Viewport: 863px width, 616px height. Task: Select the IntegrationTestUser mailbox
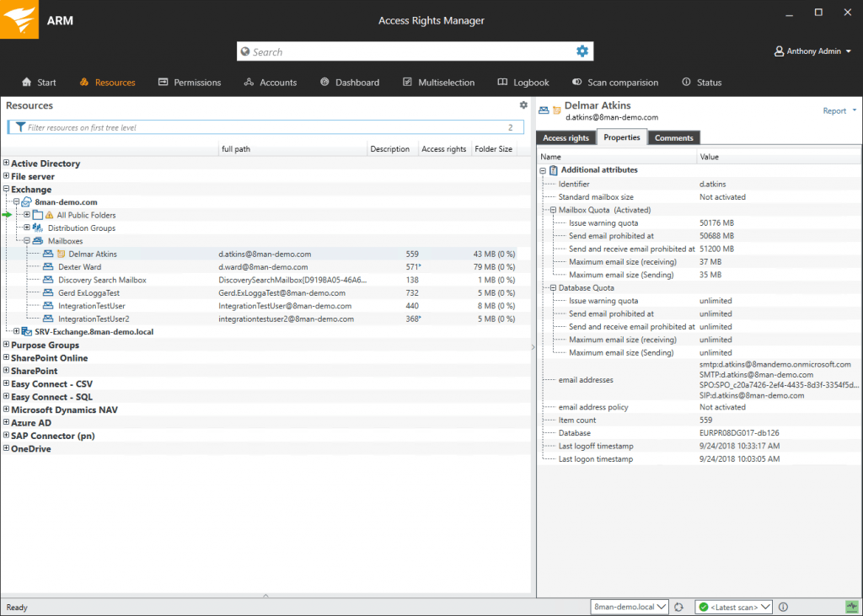point(91,306)
